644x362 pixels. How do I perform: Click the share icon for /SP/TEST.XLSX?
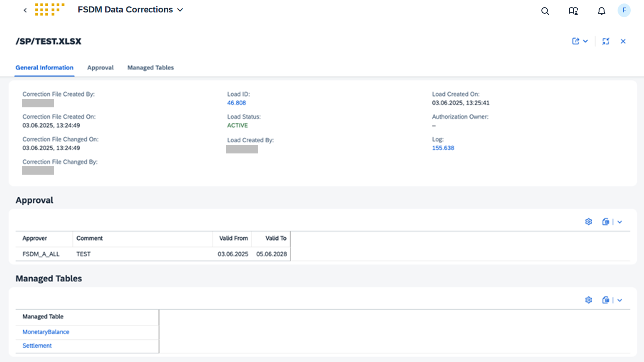(576, 41)
